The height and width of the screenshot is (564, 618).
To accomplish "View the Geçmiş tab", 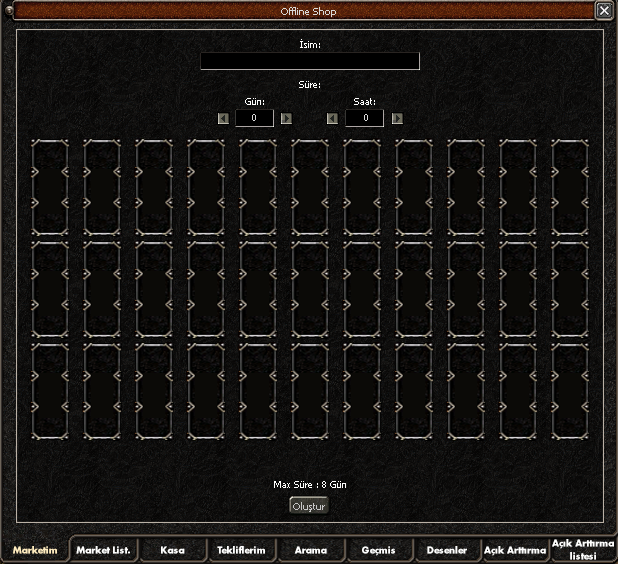I will coord(378,550).
